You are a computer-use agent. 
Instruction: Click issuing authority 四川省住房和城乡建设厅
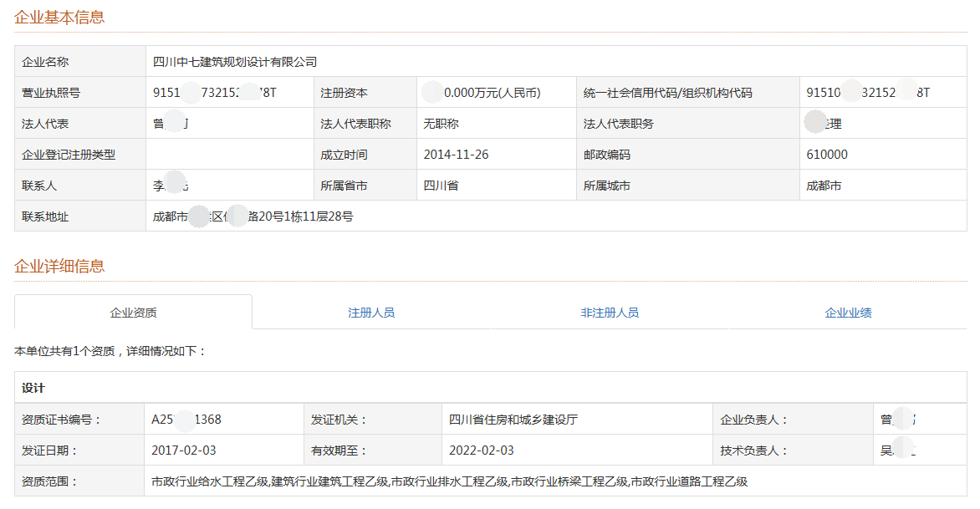[513, 420]
